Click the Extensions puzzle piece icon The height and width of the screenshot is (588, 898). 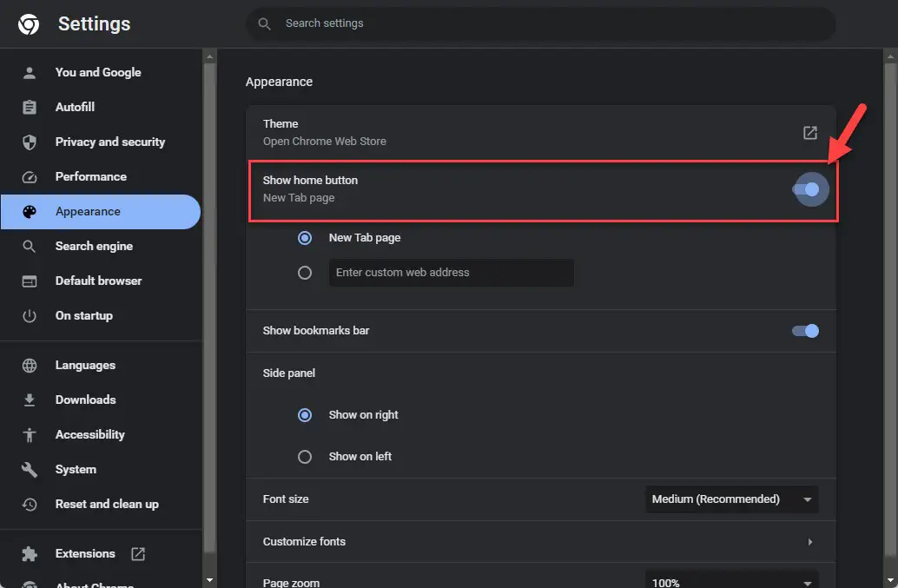30,553
